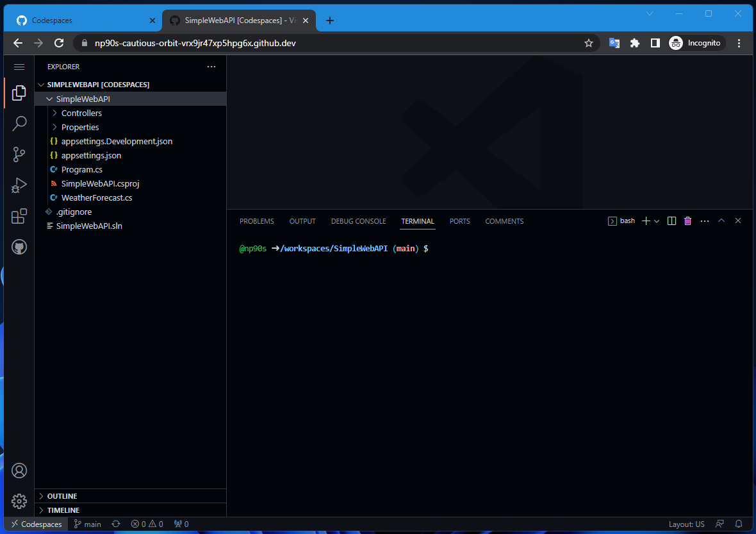Open appsettings.json file
This screenshot has height=534, width=756.
[130, 155]
